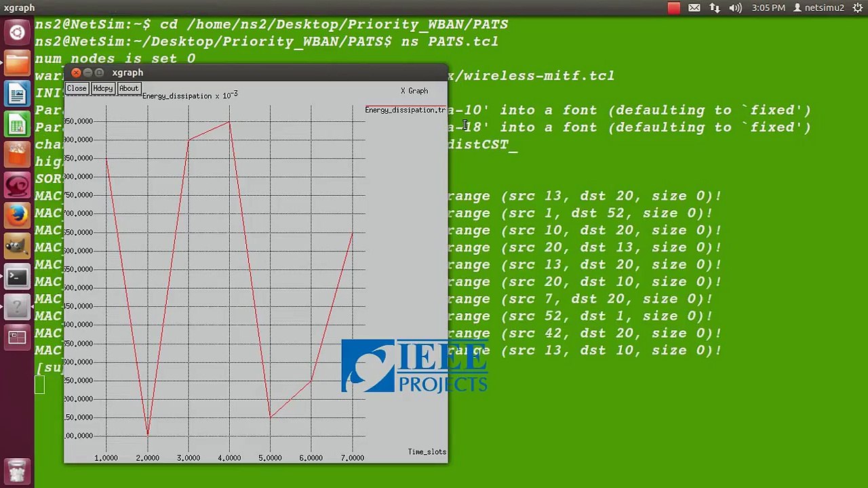This screenshot has height=488, width=868.
Task: Switch to the Terminal in the launcher
Action: (18, 277)
